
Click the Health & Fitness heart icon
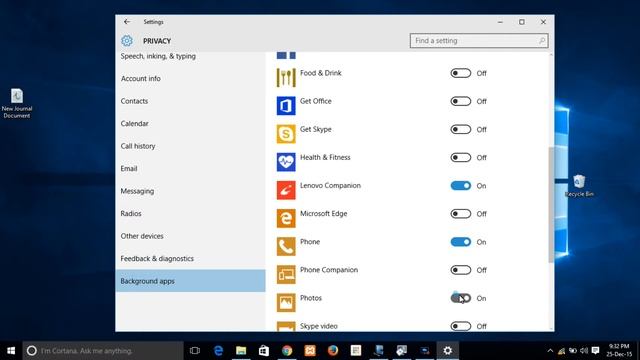tap(286, 162)
